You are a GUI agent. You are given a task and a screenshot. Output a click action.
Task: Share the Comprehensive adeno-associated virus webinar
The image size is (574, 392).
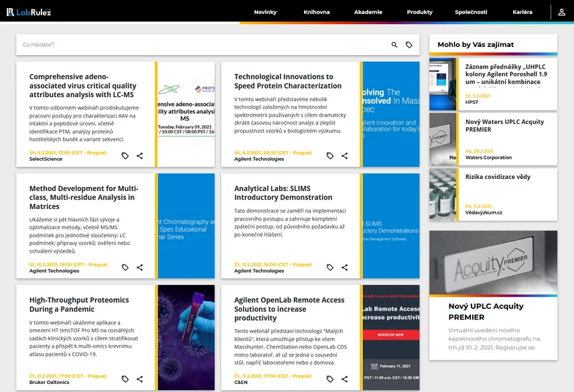point(140,155)
